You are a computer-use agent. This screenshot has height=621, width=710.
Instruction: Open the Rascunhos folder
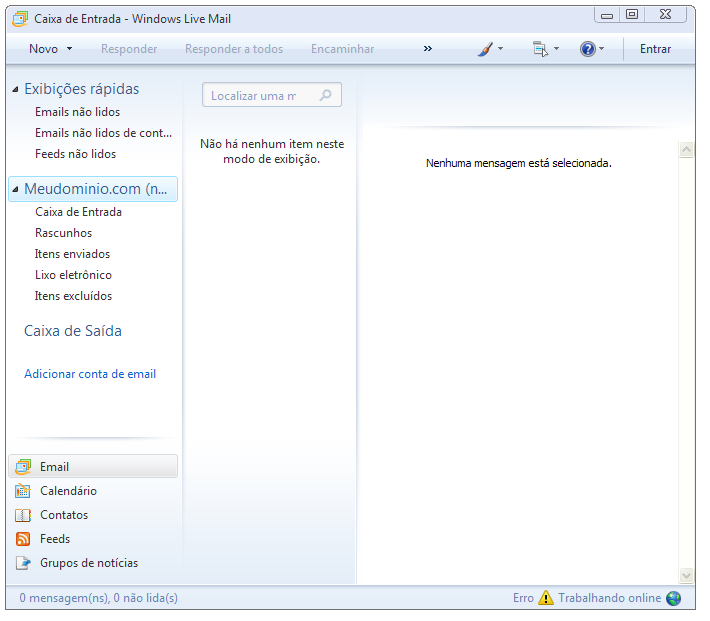click(63, 233)
